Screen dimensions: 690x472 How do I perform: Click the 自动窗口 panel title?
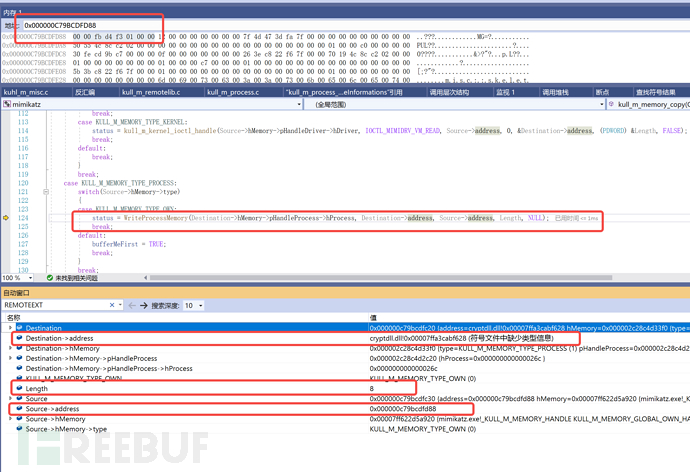[x=16, y=293]
